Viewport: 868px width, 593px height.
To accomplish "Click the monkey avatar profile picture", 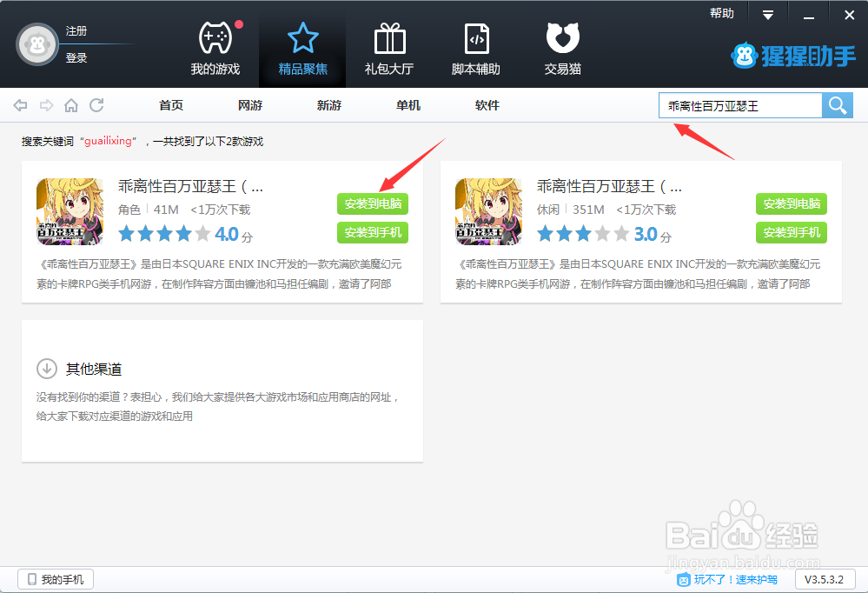I will point(37,44).
